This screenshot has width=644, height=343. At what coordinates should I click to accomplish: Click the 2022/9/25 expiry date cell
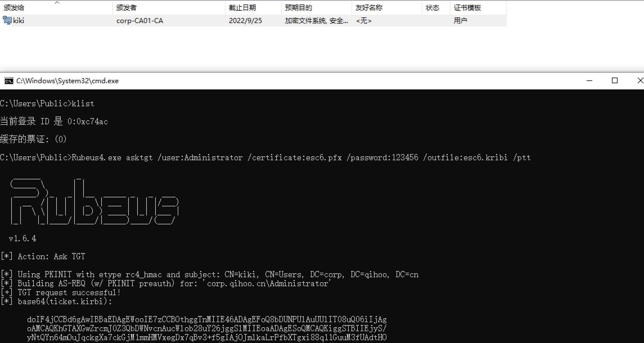tap(245, 21)
